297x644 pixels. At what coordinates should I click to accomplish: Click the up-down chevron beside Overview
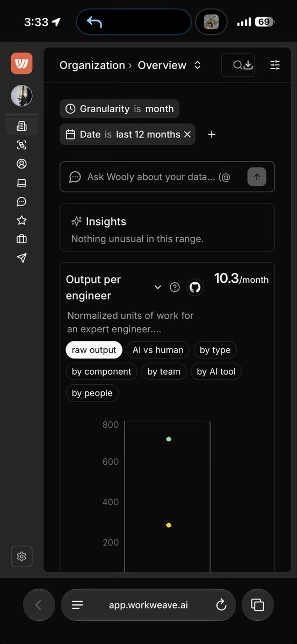[x=198, y=65]
